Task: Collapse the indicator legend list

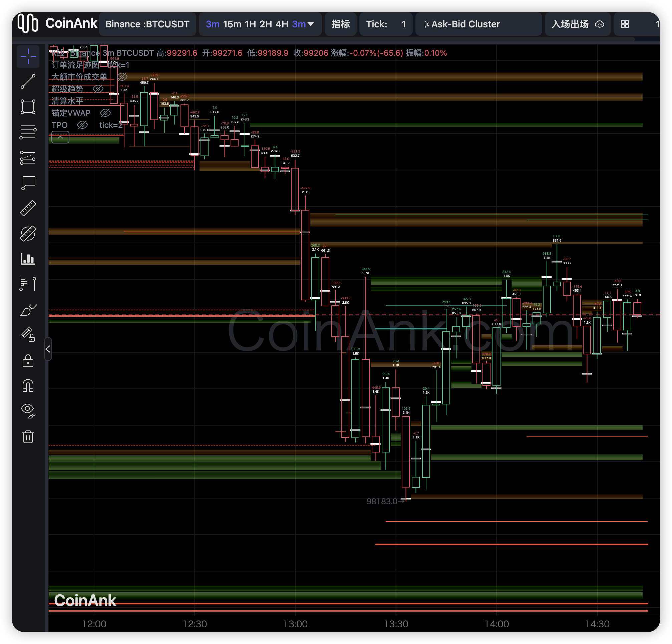Action: pos(60,137)
